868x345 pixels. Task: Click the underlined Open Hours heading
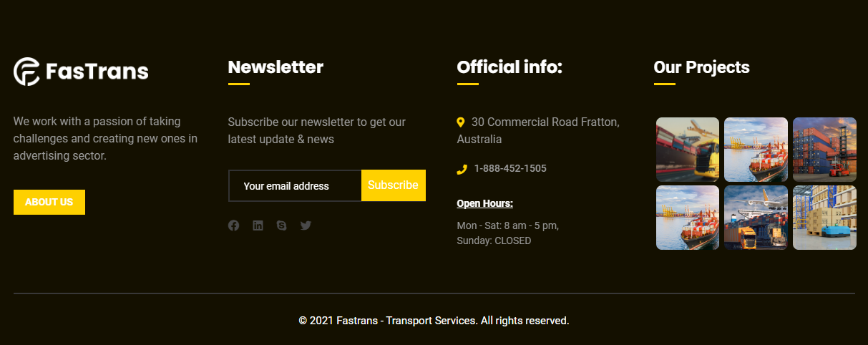point(484,203)
